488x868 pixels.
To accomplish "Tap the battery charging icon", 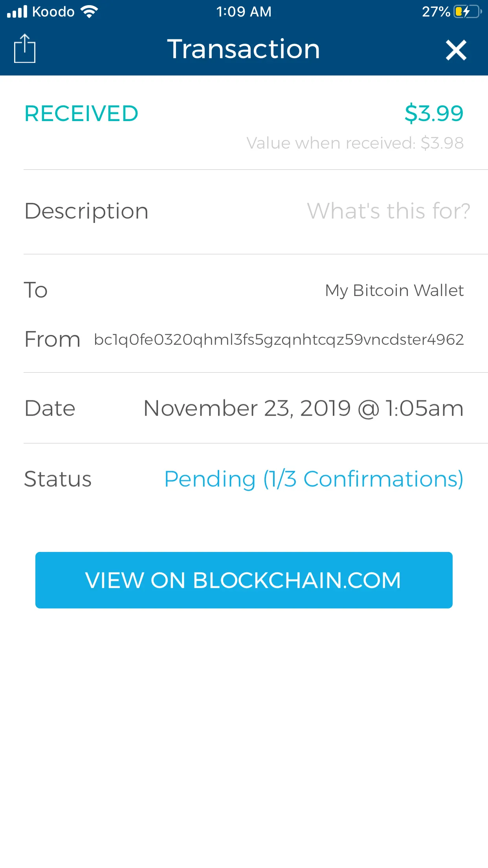I will point(468,12).
